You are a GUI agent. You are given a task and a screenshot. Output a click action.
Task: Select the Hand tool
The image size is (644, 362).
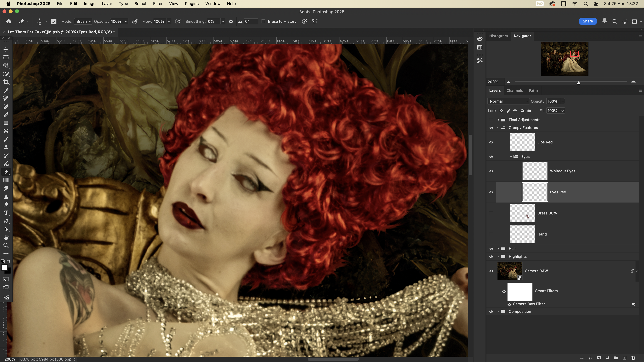pyautogui.click(x=6, y=237)
